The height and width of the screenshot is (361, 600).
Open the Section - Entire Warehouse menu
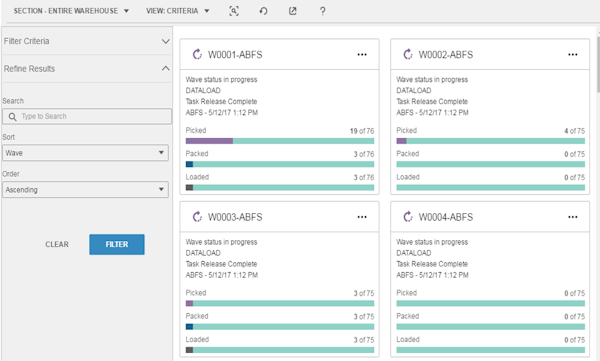pos(71,11)
